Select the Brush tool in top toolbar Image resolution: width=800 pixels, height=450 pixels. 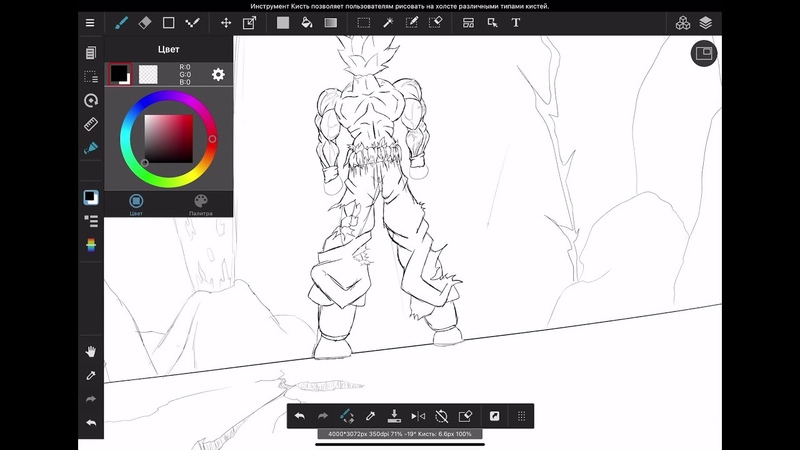[x=120, y=22]
